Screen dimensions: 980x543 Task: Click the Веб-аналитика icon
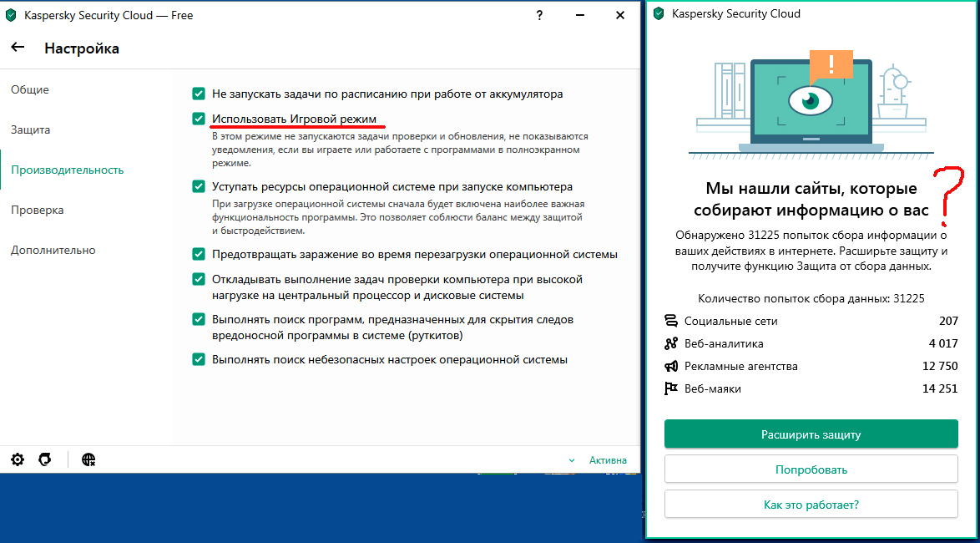670,343
